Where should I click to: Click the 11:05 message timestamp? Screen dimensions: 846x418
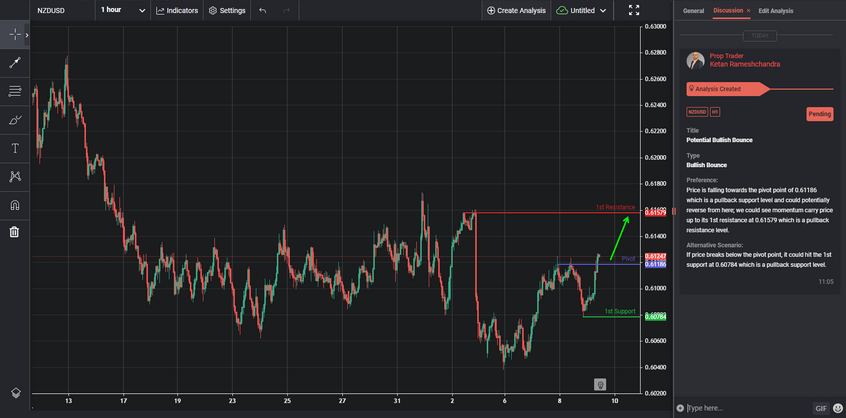[x=826, y=282]
